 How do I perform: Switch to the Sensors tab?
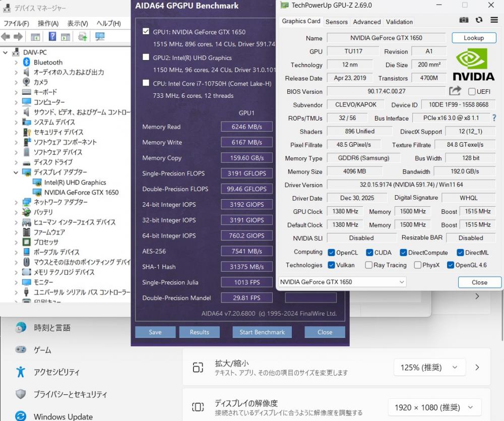[336, 22]
